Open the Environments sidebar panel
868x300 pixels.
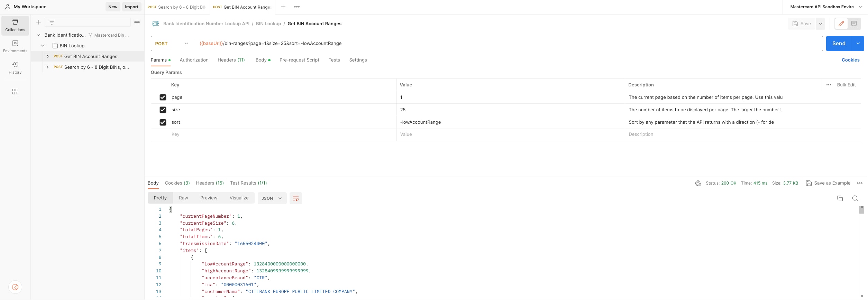click(x=15, y=46)
